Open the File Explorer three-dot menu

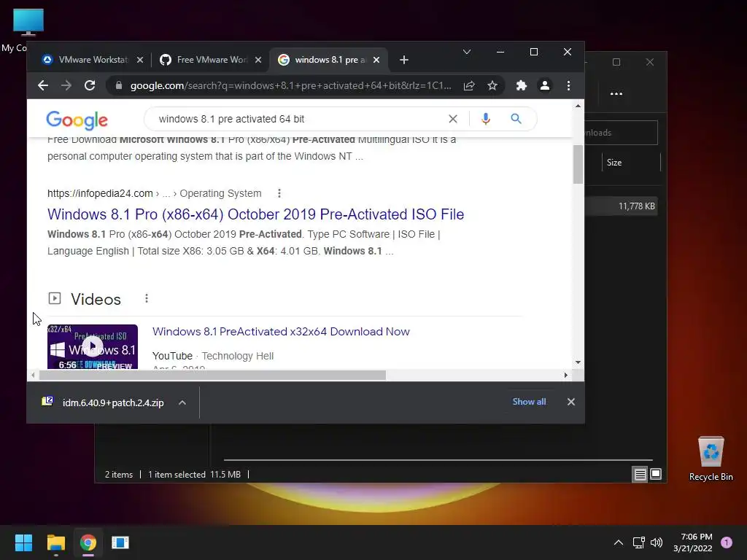616,94
